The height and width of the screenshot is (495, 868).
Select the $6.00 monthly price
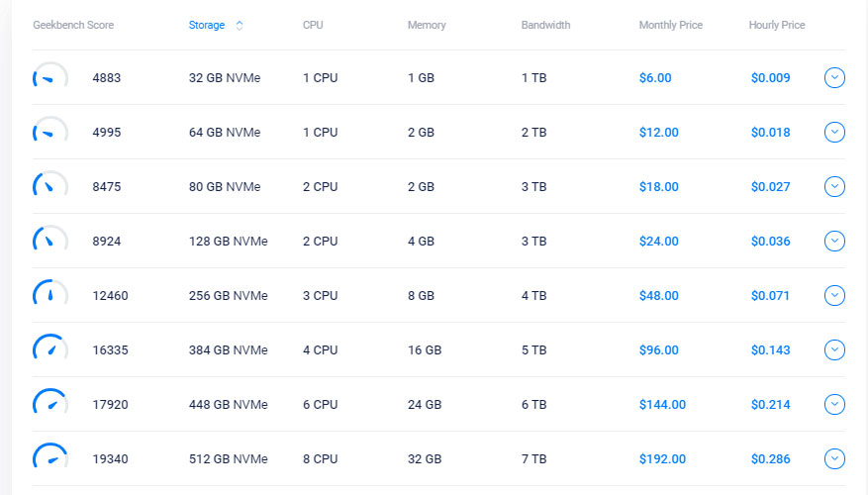655,78
